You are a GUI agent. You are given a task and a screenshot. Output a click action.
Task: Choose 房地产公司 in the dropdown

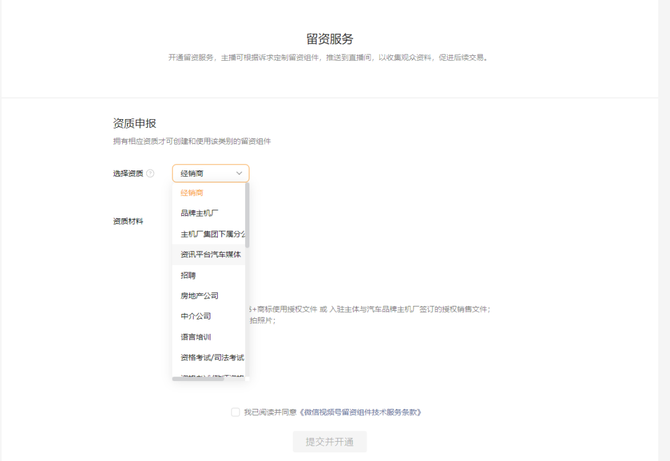[x=199, y=296]
